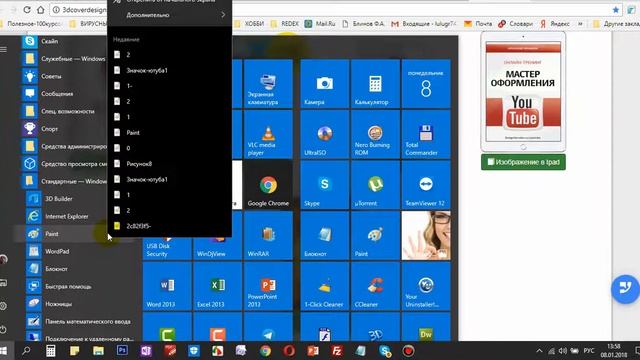Click the green Изображение в ipad button
Image resolution: width=640 pixels, height=360 pixels.
click(x=523, y=162)
